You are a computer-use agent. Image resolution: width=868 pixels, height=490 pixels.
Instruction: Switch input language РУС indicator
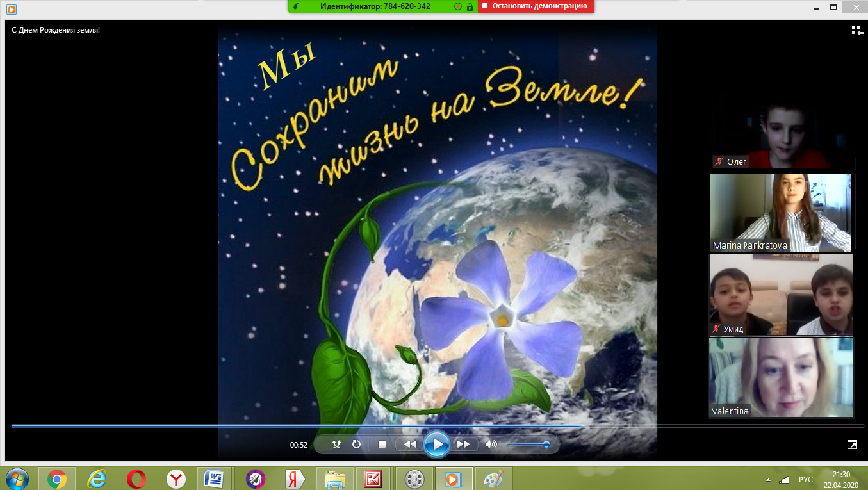click(805, 479)
